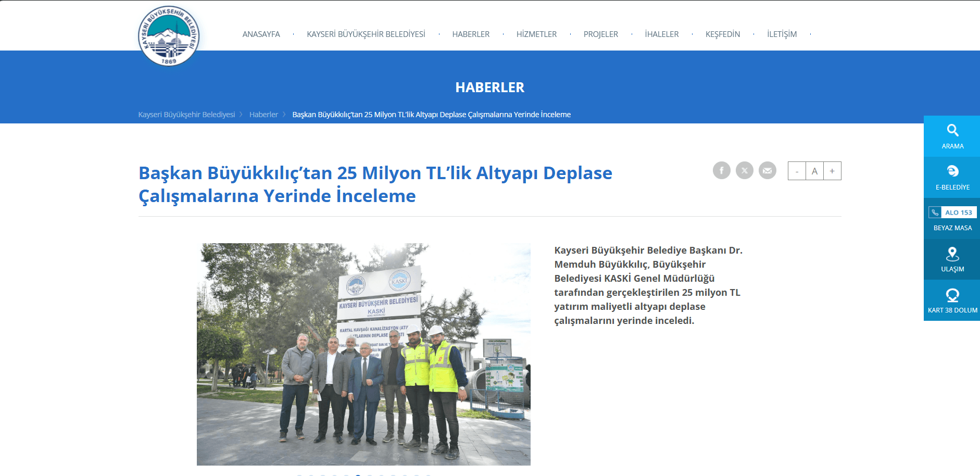Viewport: 980px width, 476px height.
Task: Open the PROJELER menu item
Action: pos(601,34)
